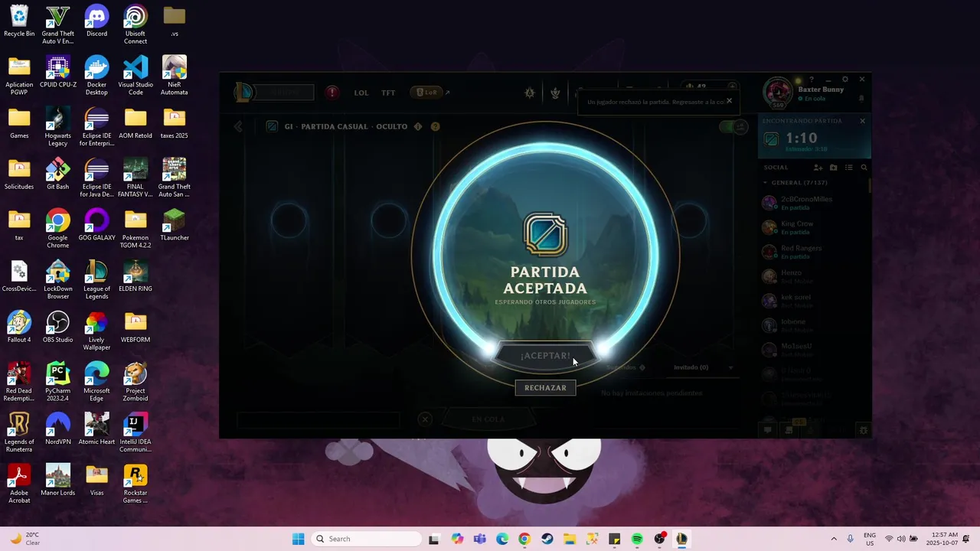Image resolution: width=980 pixels, height=551 pixels.
Task: Switch to the TFT tab
Action: (388, 93)
